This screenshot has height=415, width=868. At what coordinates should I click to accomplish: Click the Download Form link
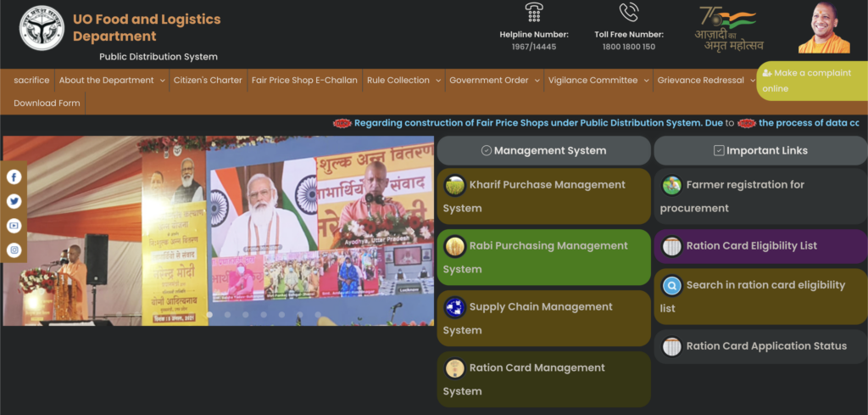(x=47, y=104)
